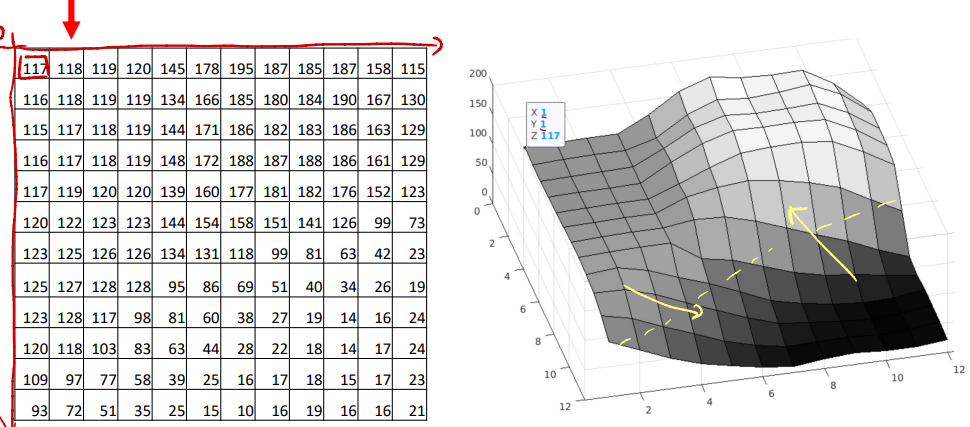Pick the cell with value 190
Viewport: 970px width, 427px height.
click(341, 94)
